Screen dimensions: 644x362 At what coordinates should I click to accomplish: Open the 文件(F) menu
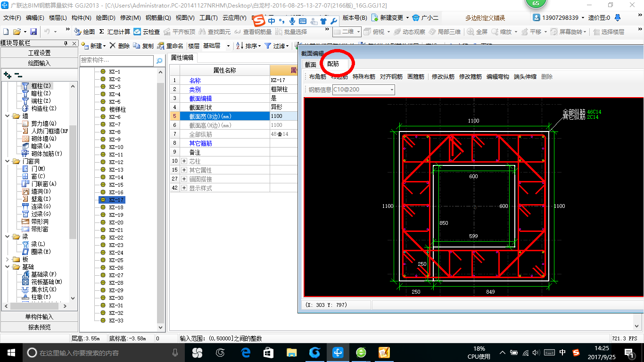[12, 18]
